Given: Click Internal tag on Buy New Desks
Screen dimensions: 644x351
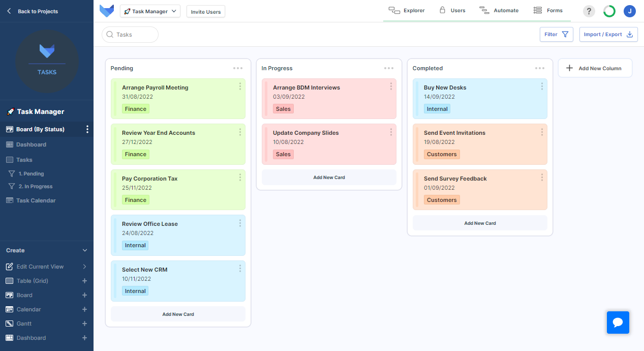Looking at the screenshot, I should (437, 109).
